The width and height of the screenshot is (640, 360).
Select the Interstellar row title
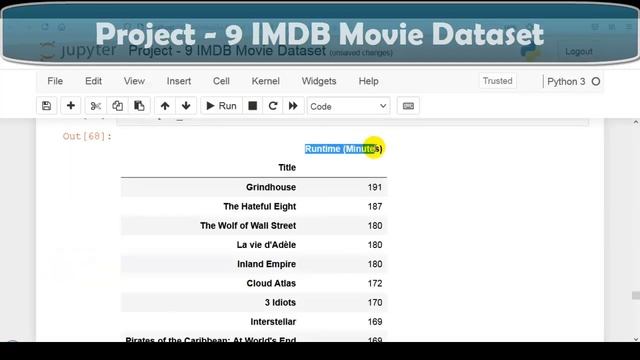click(273, 321)
